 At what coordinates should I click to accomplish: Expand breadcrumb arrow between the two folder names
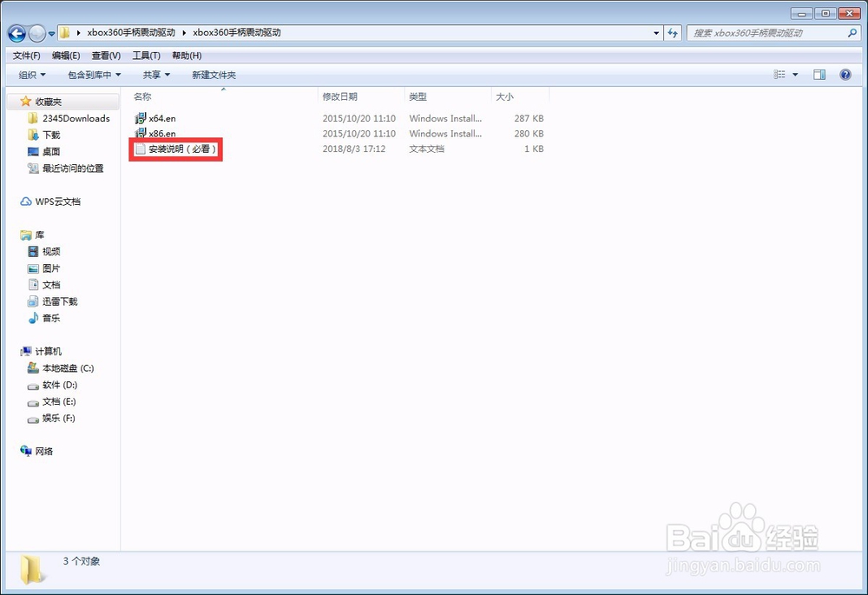(x=184, y=33)
